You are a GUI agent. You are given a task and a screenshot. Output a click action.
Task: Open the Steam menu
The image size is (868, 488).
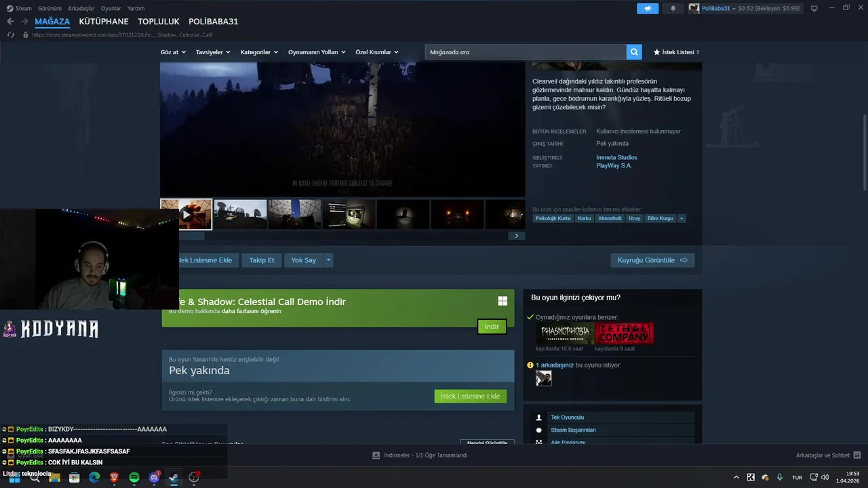tap(20, 8)
